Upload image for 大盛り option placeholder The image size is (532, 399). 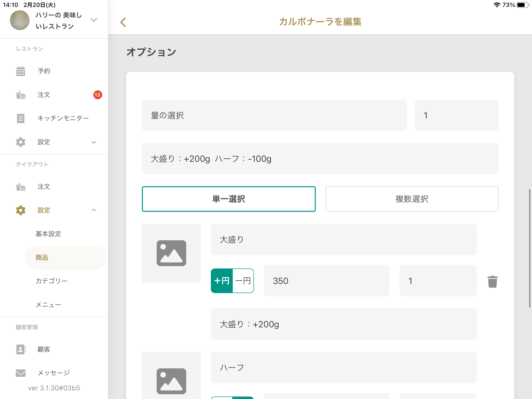tap(171, 253)
